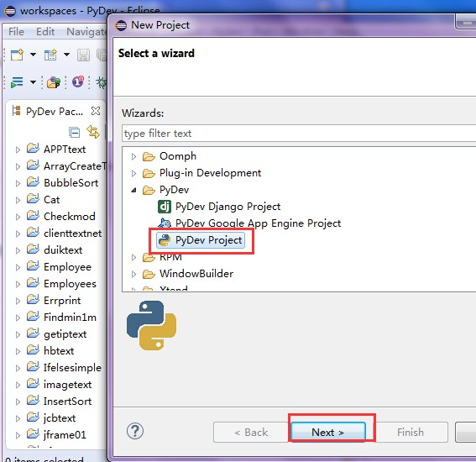Open the New wizard dropdown arrow

click(x=33, y=55)
